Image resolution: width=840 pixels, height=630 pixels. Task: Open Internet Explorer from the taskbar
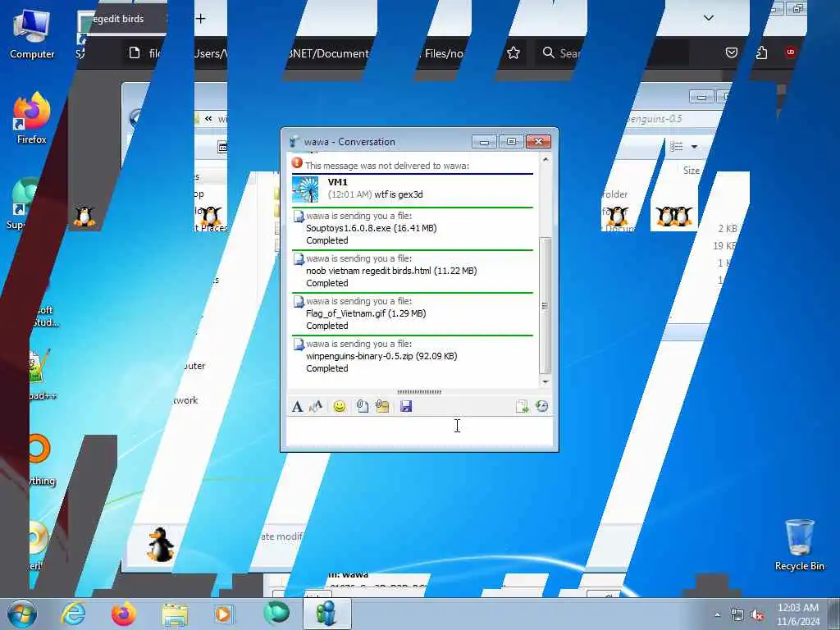point(73,614)
